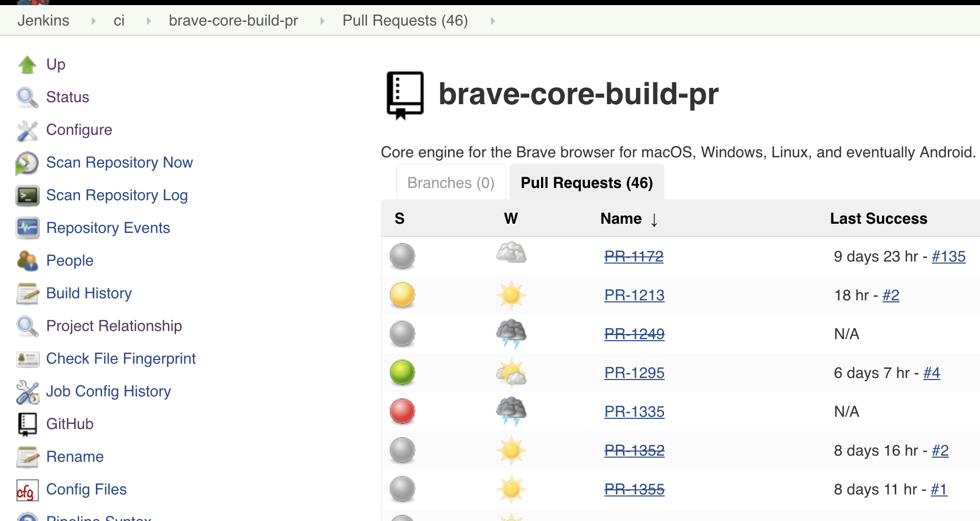Switch to the Branches (0) tab
The width and height of the screenshot is (980, 521).
point(450,182)
